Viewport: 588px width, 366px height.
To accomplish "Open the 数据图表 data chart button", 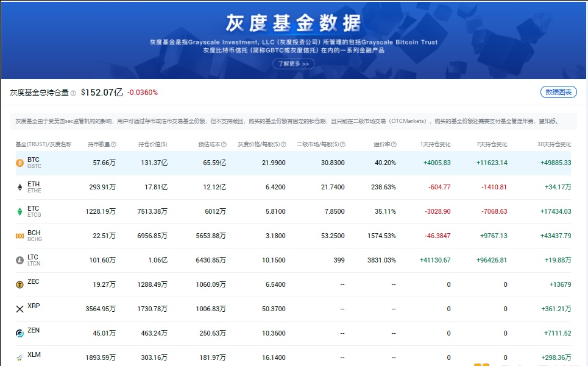I will pos(558,92).
